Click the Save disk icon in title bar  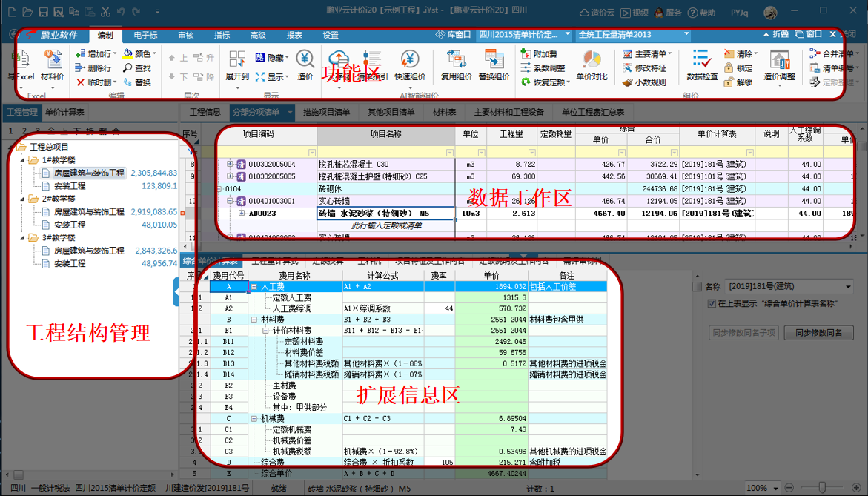pyautogui.click(x=43, y=12)
